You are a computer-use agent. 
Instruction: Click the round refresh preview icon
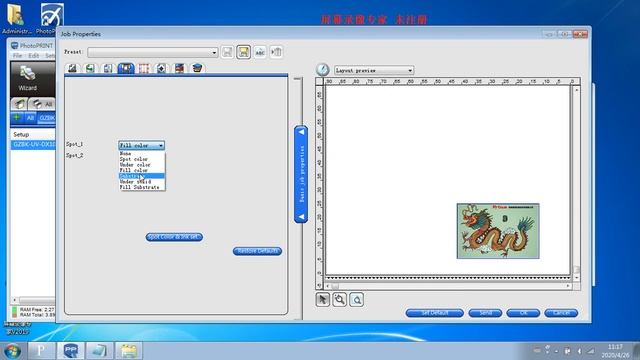322,70
